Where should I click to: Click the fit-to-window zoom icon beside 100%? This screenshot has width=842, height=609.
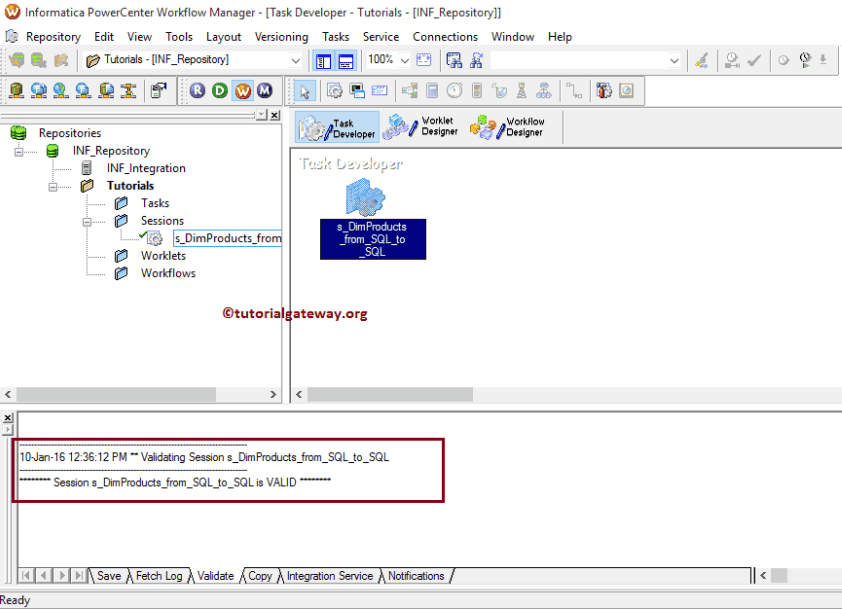pyautogui.click(x=424, y=60)
